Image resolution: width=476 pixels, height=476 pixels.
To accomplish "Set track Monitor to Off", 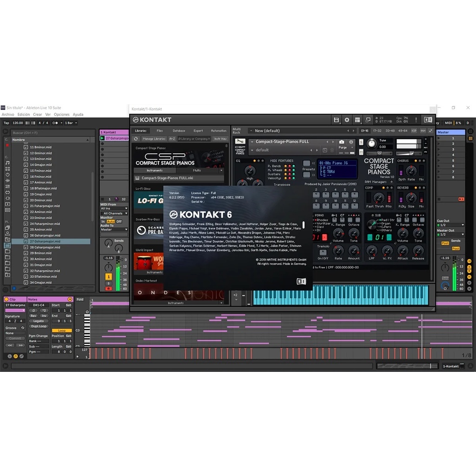I will [x=119, y=221].
